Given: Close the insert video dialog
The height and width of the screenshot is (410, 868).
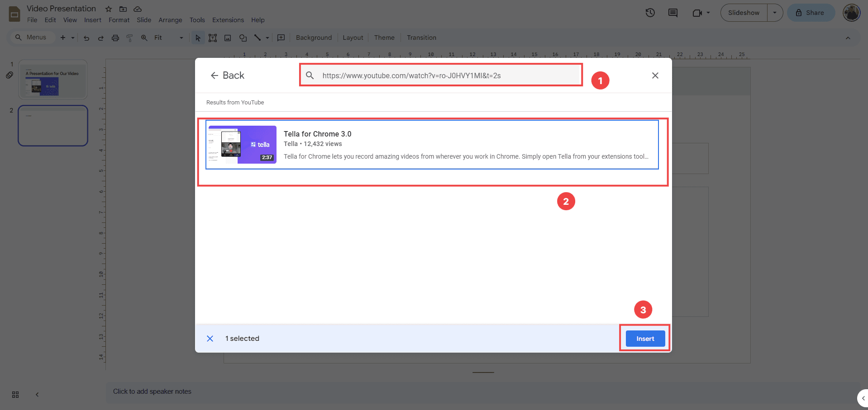Looking at the screenshot, I should point(655,75).
